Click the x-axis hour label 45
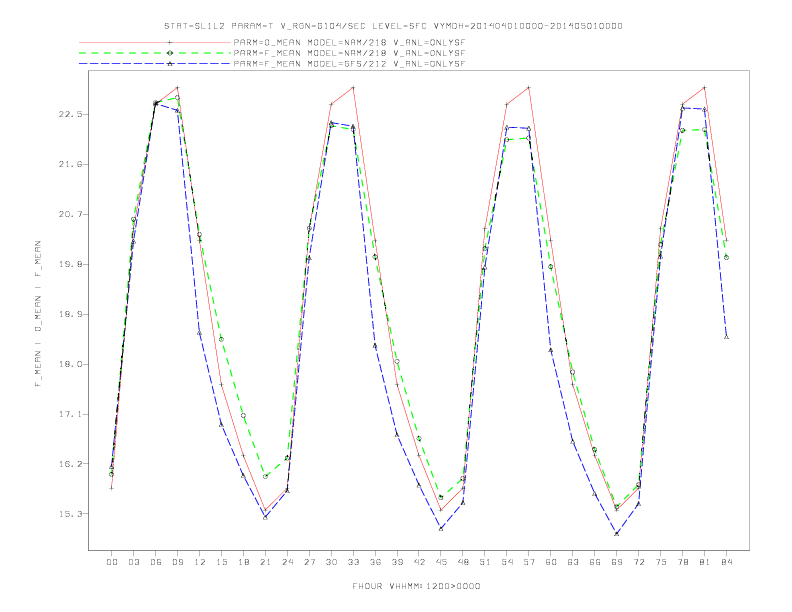The width and height of the screenshot is (792, 612). coord(441,562)
